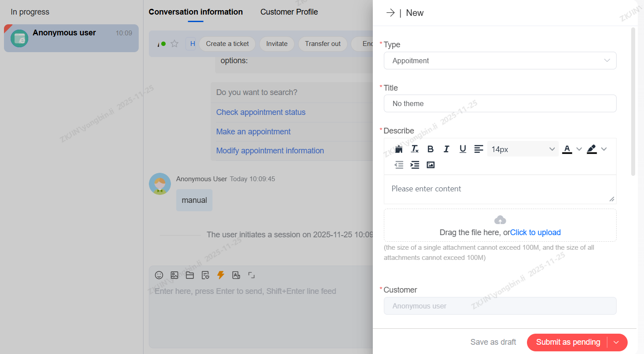Increase indent in the Describe editor
The height and width of the screenshot is (354, 644).
point(414,165)
